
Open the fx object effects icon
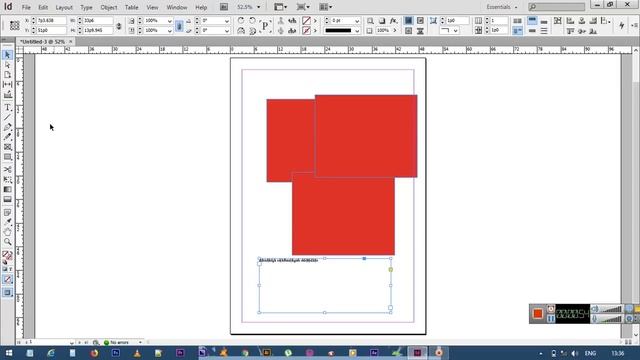click(x=393, y=20)
